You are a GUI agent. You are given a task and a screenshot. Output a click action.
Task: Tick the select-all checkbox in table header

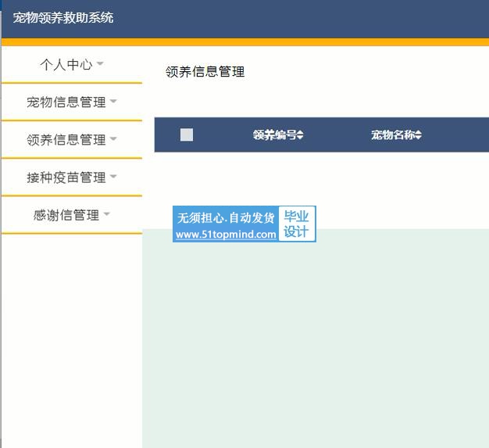(x=187, y=134)
